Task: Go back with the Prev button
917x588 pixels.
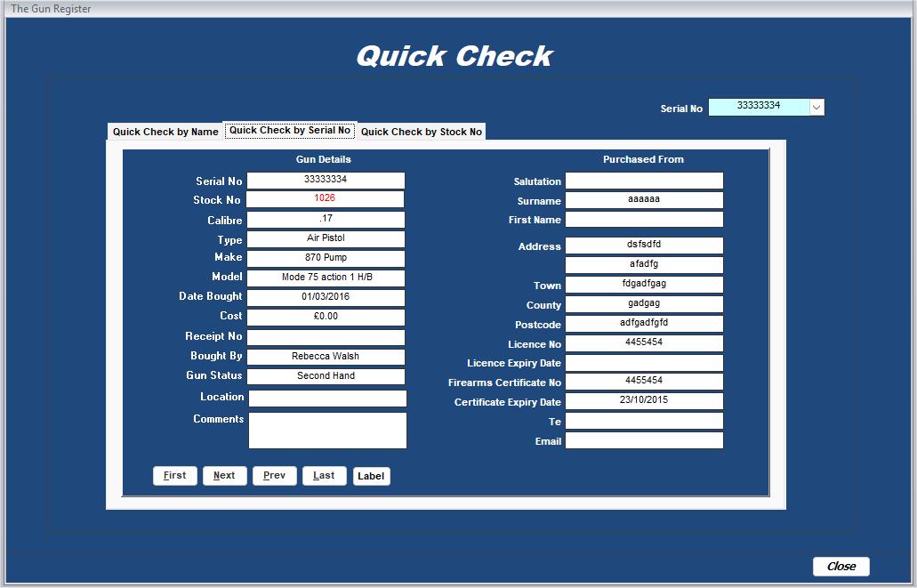Action: (274, 475)
